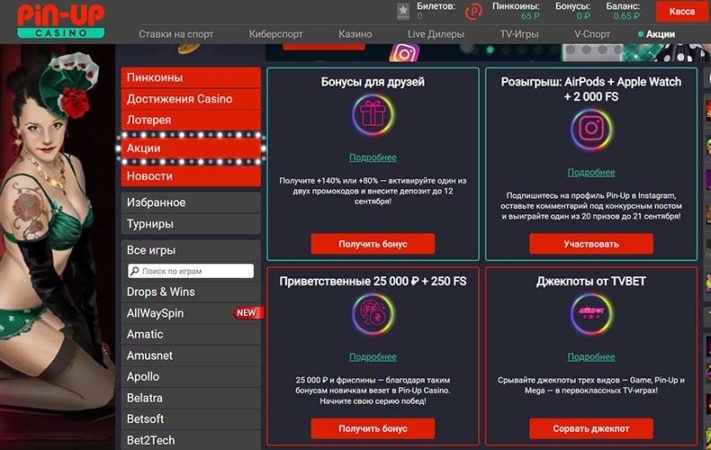Image resolution: width=711 pixels, height=450 pixels.
Task: Click the Instagram icon in the AirPods giveaway card
Action: click(590, 129)
